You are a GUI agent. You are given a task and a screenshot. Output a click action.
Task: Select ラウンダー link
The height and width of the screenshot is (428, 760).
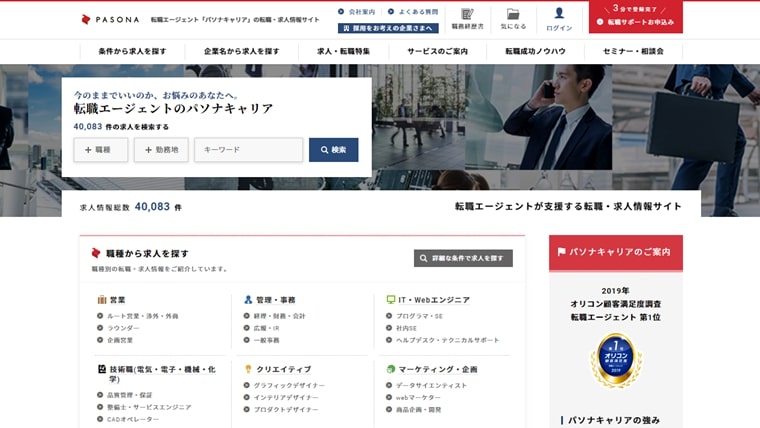click(123, 328)
